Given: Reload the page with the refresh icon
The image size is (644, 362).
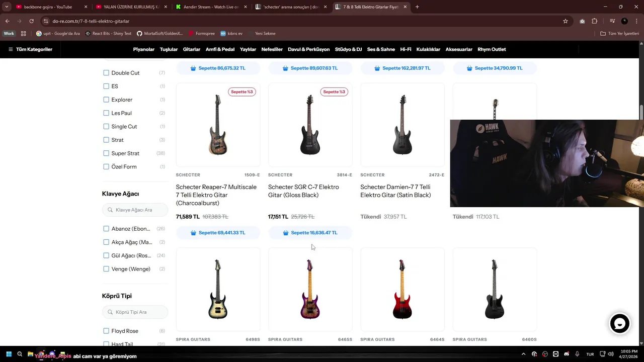Looking at the screenshot, I should click(x=31, y=21).
